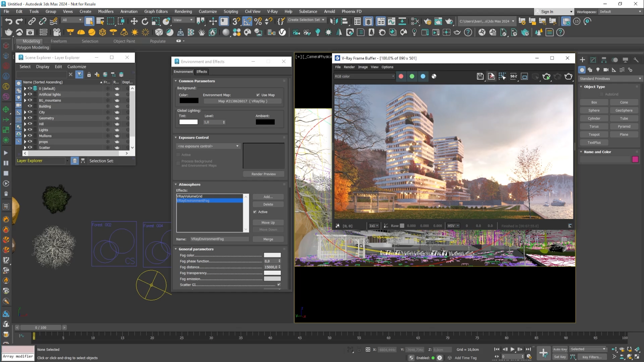Screen dimensions: 644x362
Task: Hide the Building layer in Scene Explorer
Action: (30, 106)
